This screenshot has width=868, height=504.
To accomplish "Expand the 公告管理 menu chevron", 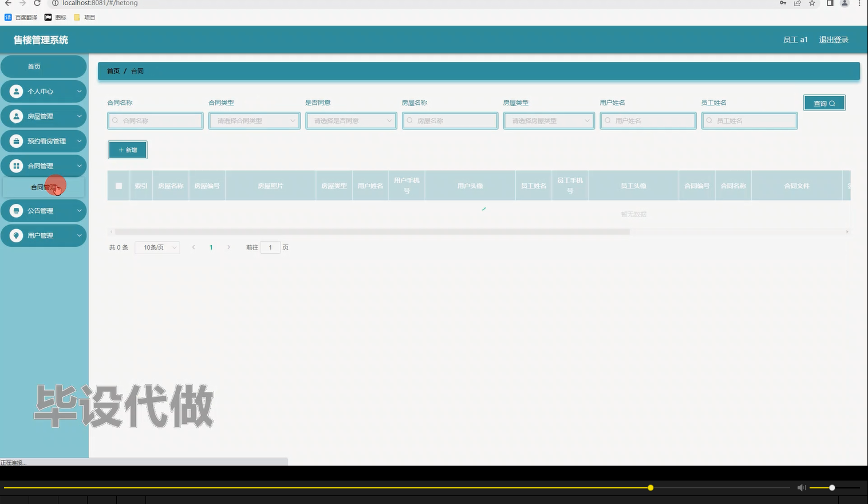I will pyautogui.click(x=80, y=211).
